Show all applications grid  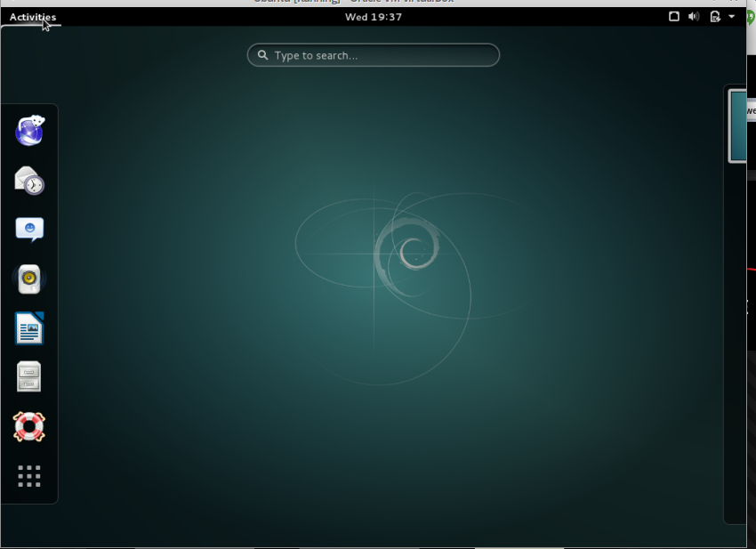click(x=29, y=476)
